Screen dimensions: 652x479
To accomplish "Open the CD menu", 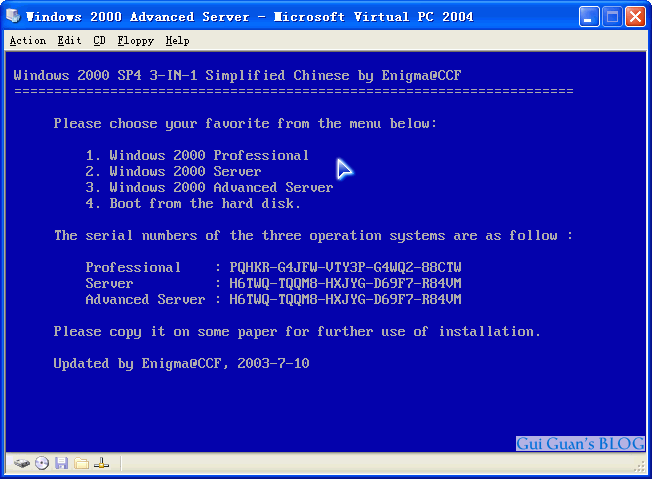I will [x=99, y=41].
